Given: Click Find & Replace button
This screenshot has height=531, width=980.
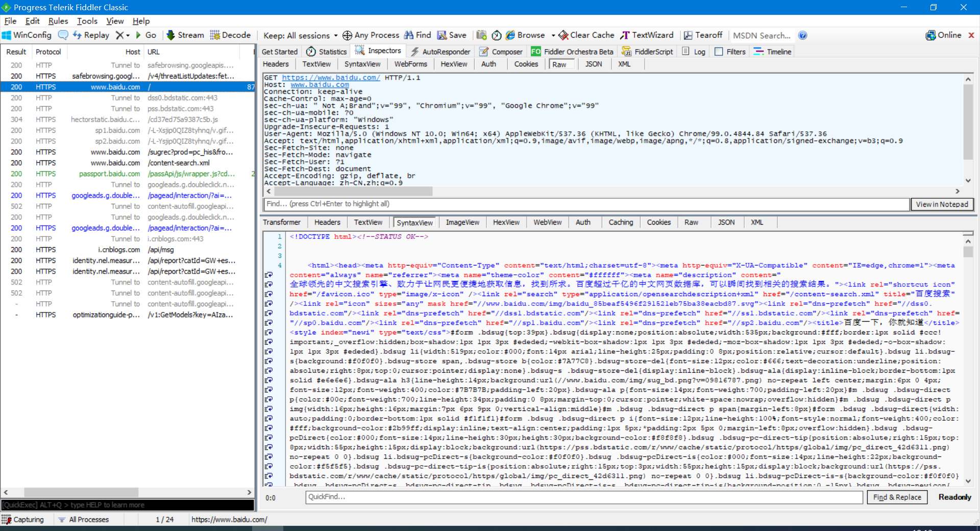Looking at the screenshot, I should pos(897,497).
